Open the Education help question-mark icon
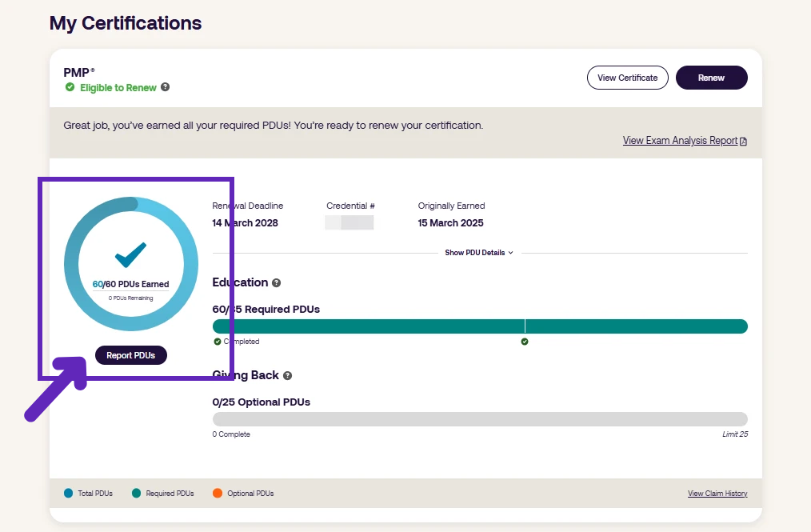Image resolution: width=811 pixels, height=532 pixels. pos(276,282)
